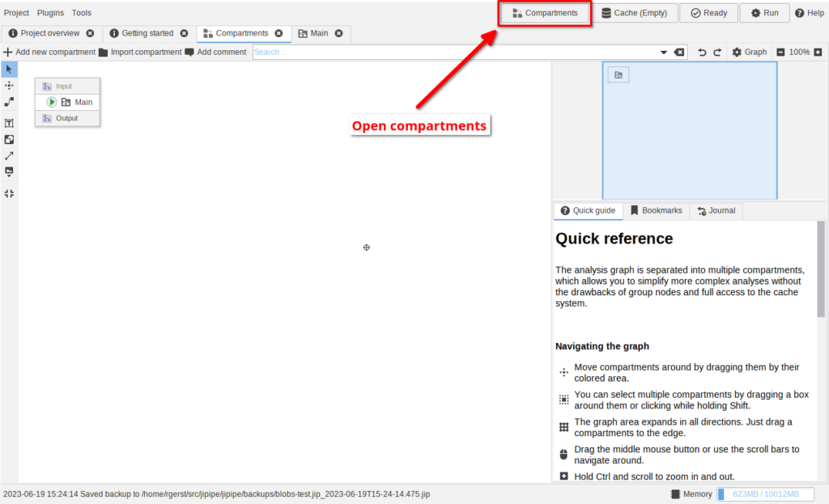Image resolution: width=829 pixels, height=504 pixels.
Task: Zoom in with the plus icon
Action: coord(818,53)
